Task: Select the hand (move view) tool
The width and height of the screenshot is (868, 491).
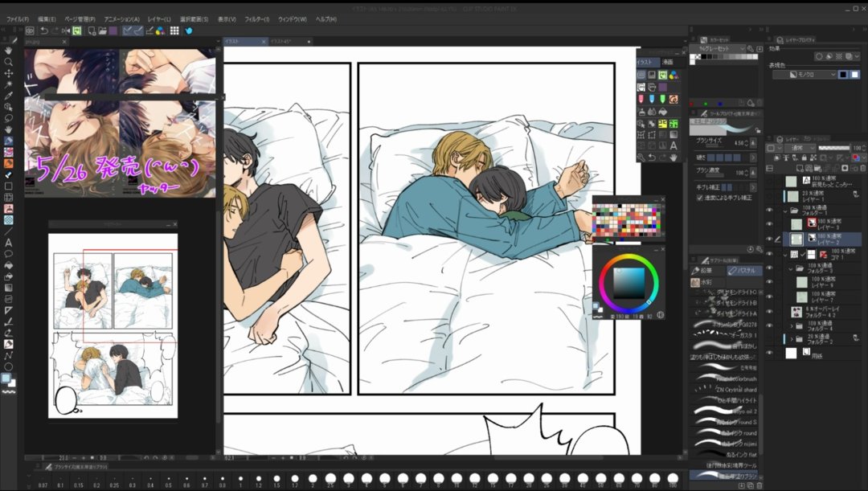Action: pyautogui.click(x=8, y=51)
